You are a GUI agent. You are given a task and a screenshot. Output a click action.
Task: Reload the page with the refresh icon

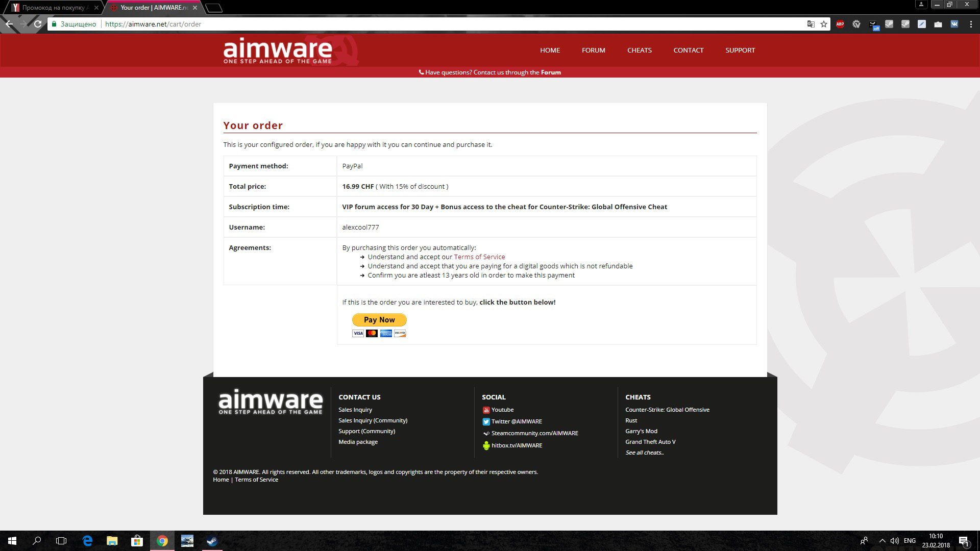point(38,24)
